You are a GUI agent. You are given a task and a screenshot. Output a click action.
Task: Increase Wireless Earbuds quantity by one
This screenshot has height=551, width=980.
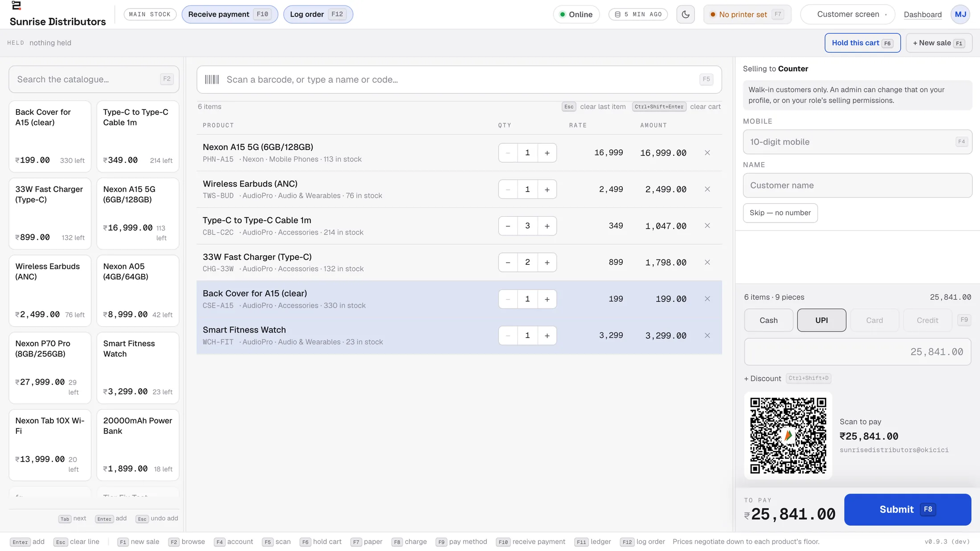click(x=547, y=189)
